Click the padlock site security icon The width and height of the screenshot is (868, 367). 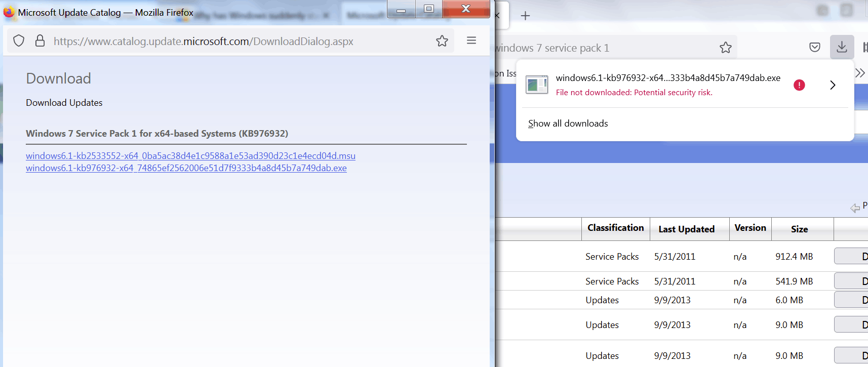coord(40,40)
